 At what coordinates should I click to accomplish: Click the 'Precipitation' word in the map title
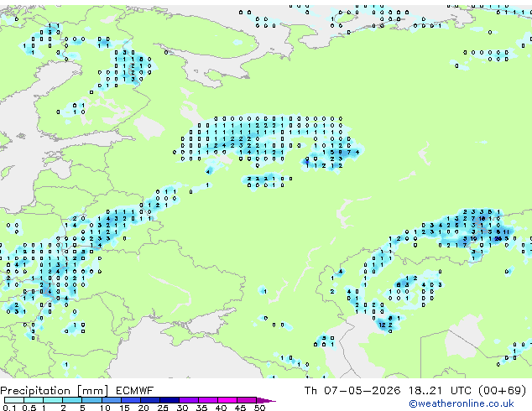[35, 391]
